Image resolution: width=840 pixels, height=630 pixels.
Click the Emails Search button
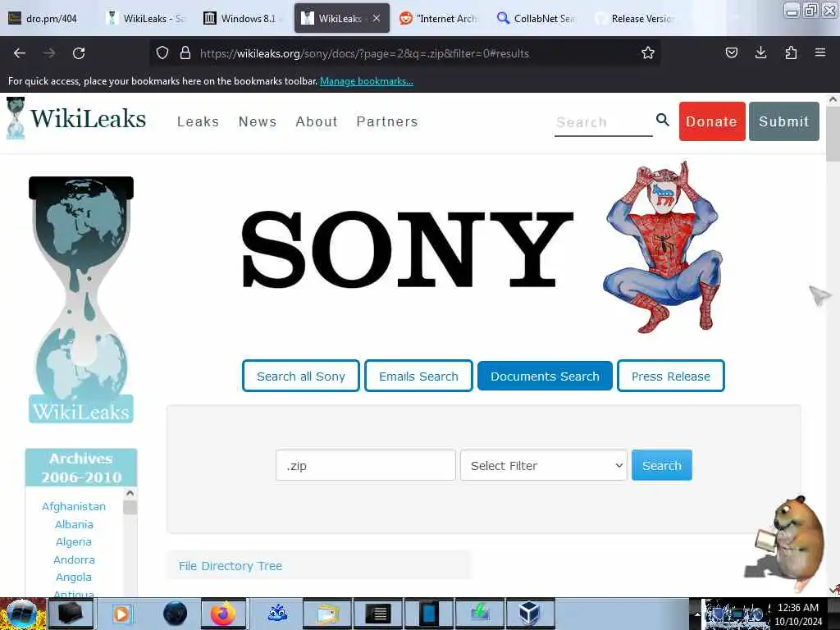pyautogui.click(x=418, y=376)
